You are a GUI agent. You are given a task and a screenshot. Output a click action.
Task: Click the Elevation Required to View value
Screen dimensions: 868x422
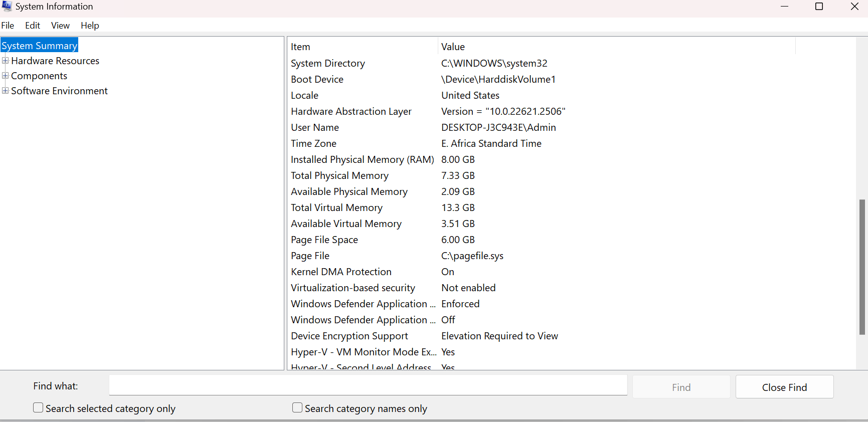click(499, 336)
